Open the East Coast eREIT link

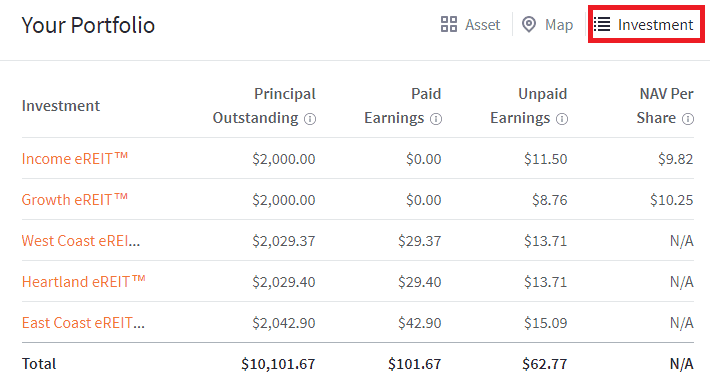coord(83,323)
